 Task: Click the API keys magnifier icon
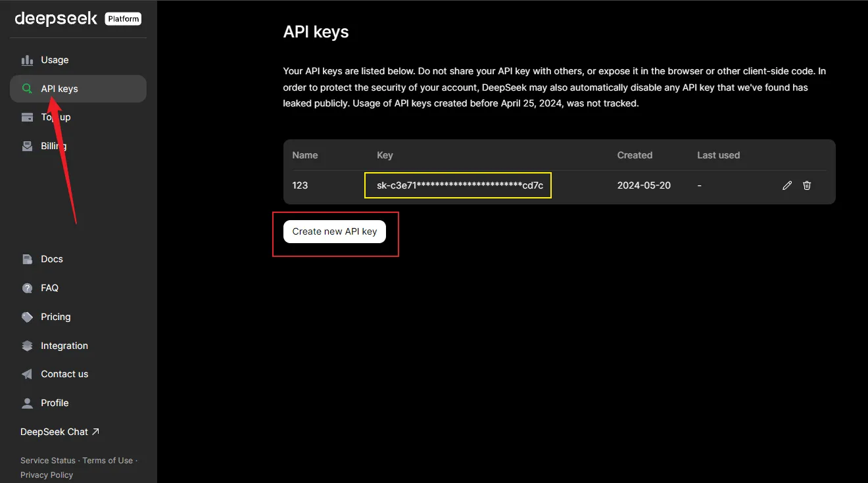tap(27, 89)
